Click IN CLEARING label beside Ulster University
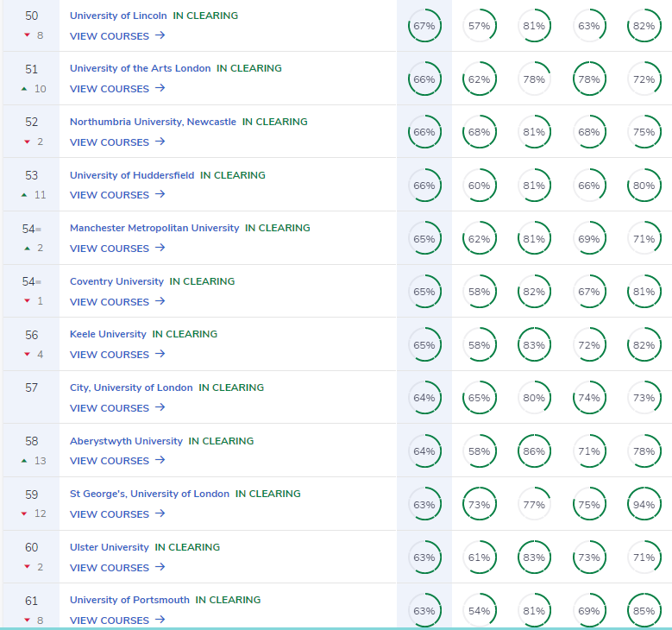The image size is (672, 630). [x=187, y=547]
